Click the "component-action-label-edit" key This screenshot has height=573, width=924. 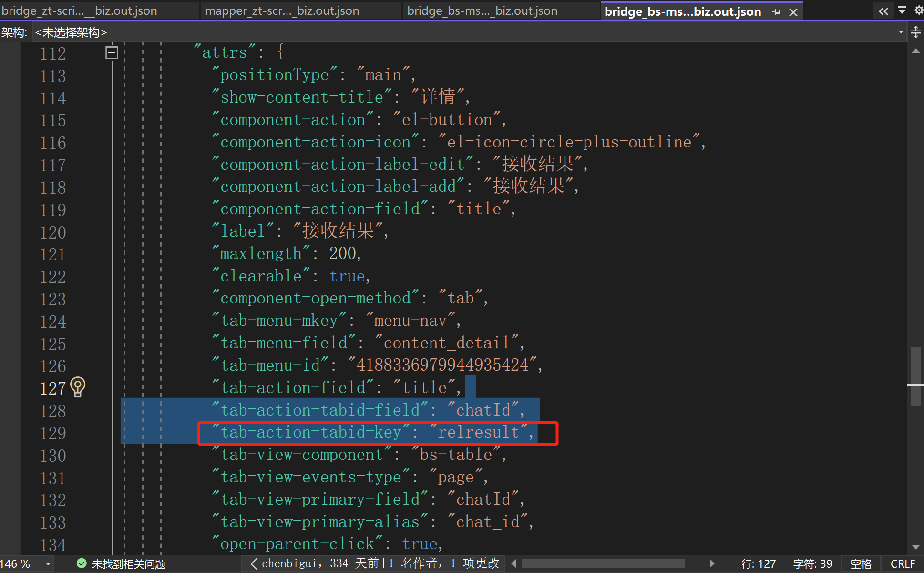pyautogui.click(x=343, y=164)
